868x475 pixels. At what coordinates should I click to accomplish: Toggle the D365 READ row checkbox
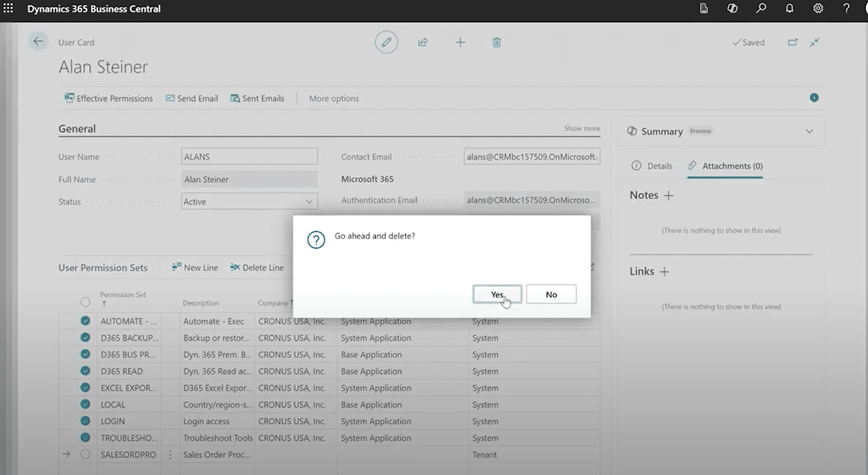85,371
